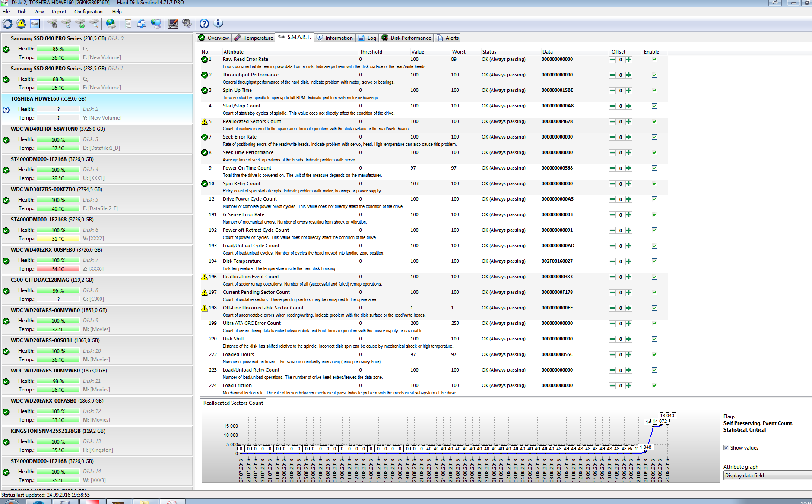This screenshot has height=504, width=812.
Task: Click the disk with green checkmark icon
Action: (80, 24)
